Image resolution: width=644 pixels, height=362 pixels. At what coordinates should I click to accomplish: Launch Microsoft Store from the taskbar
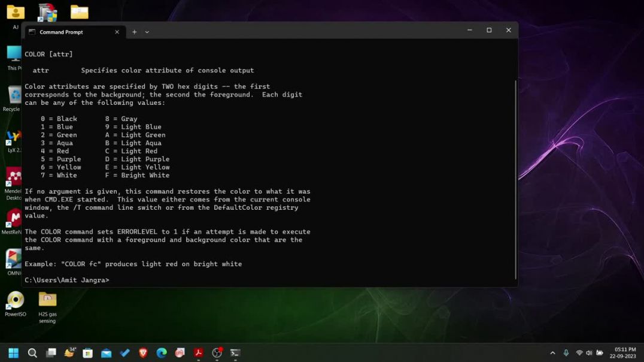(x=87, y=353)
